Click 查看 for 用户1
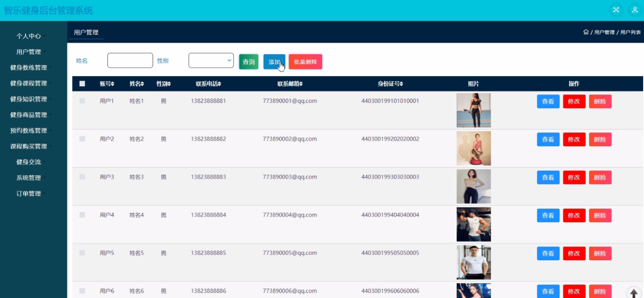644x298 pixels. click(x=548, y=101)
